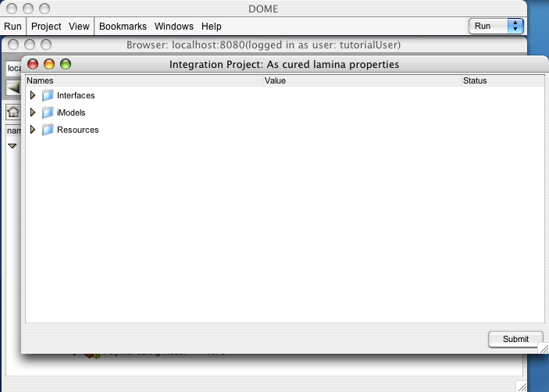This screenshot has height=392, width=549.
Task: Click the Names column header
Action: [144, 80]
